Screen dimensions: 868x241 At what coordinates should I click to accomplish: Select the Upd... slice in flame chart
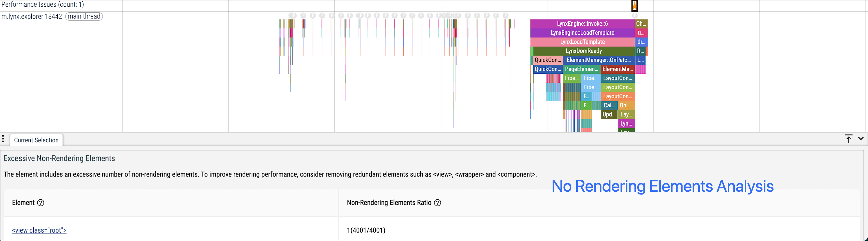coord(609,114)
